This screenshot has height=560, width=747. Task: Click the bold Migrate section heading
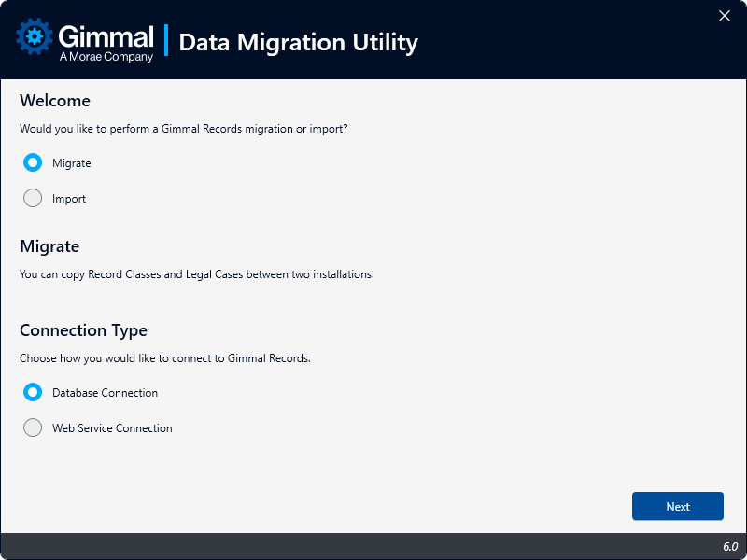point(49,246)
